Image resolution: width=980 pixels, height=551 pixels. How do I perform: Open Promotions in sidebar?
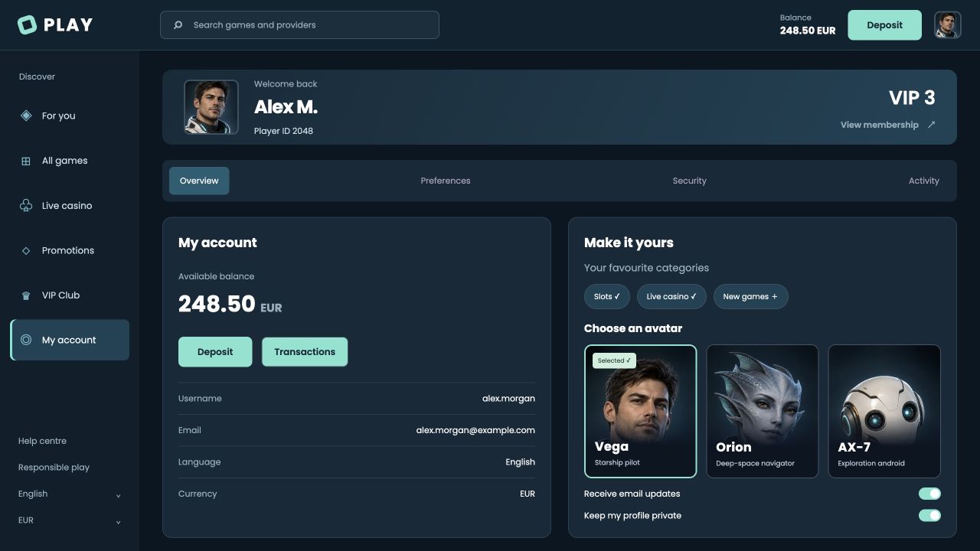(x=70, y=250)
